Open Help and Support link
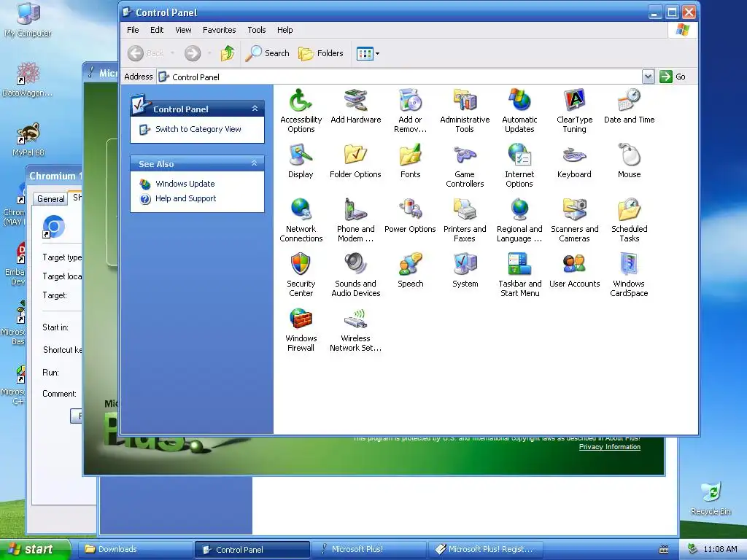The image size is (747, 560). pyautogui.click(x=185, y=198)
